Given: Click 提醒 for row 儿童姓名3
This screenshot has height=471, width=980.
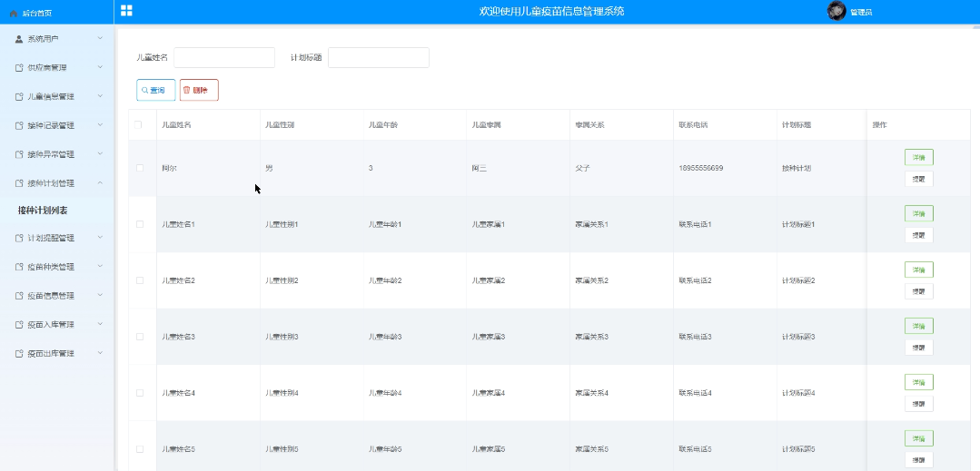Looking at the screenshot, I should 919,348.
